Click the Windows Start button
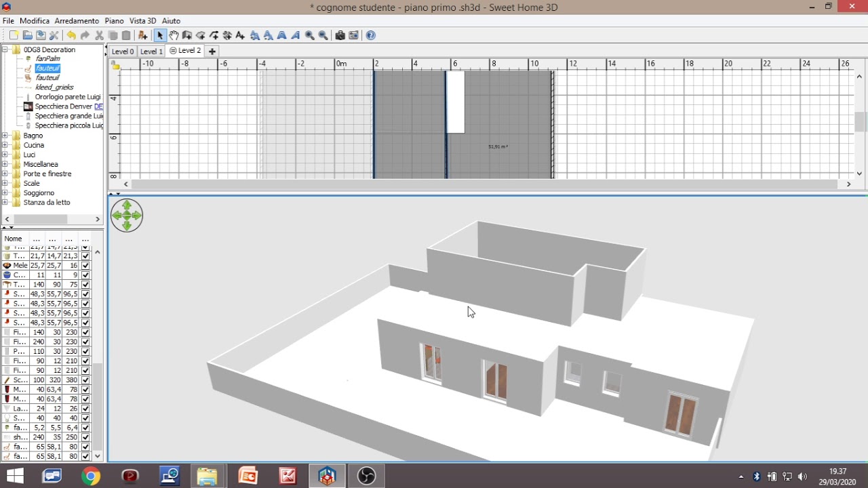Screen dimensions: 868x488 [x=15, y=476]
